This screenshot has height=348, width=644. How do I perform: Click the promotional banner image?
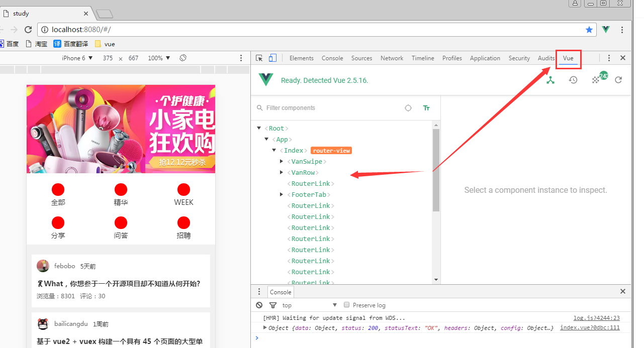click(121, 129)
